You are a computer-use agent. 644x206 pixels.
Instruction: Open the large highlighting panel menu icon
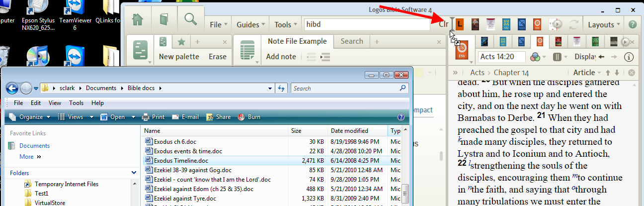point(141,51)
